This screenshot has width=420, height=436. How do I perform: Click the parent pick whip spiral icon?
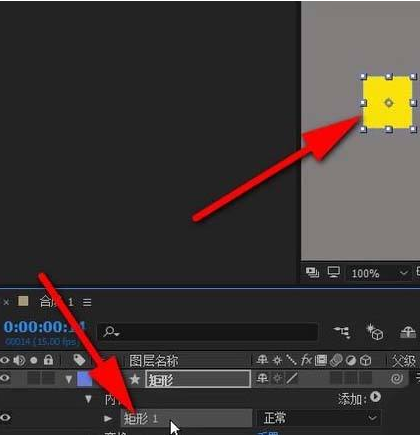[x=397, y=378]
